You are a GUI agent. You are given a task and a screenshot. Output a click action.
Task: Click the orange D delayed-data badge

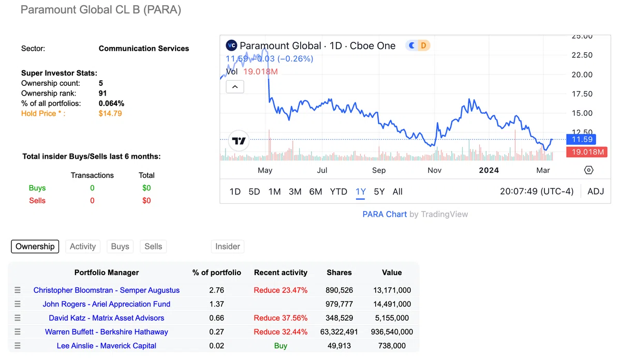[423, 45]
